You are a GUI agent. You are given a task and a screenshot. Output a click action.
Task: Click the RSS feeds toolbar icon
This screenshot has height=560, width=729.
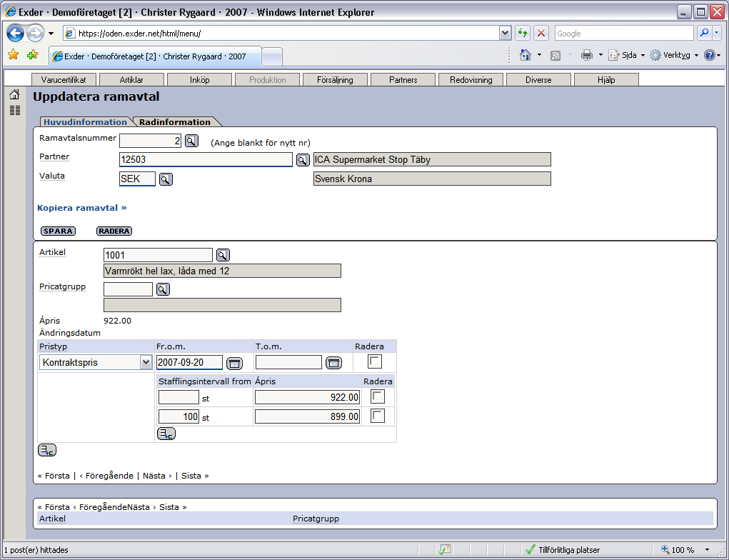click(x=555, y=56)
